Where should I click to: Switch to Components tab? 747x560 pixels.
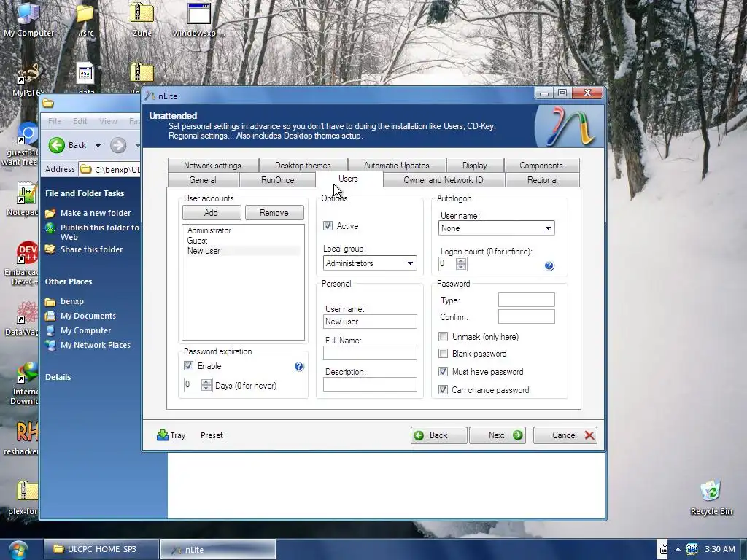[542, 166]
